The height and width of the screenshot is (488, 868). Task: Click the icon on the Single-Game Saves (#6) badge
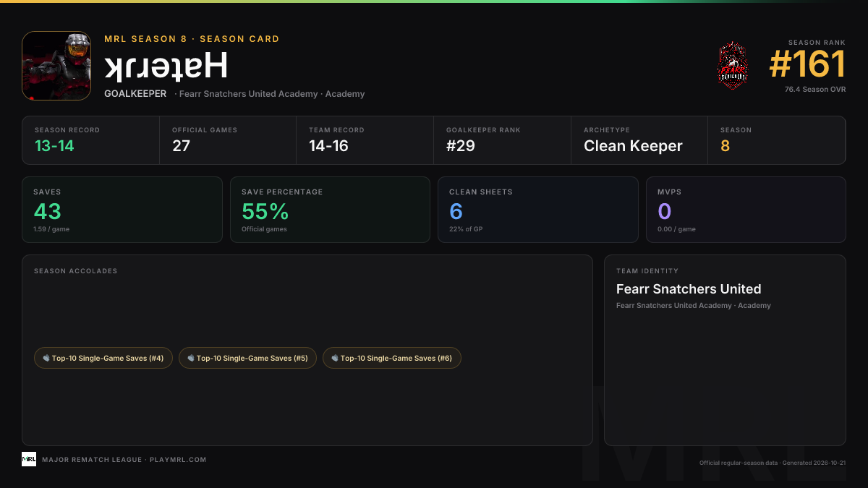tap(335, 358)
